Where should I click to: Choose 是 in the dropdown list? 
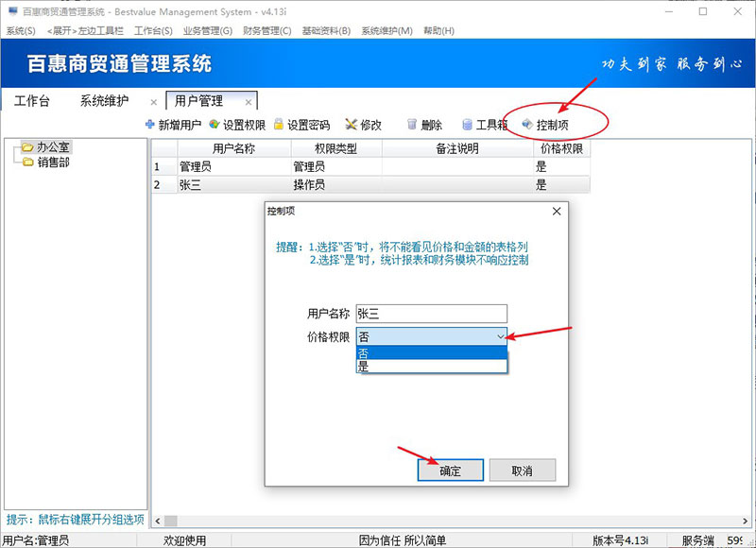coord(432,367)
